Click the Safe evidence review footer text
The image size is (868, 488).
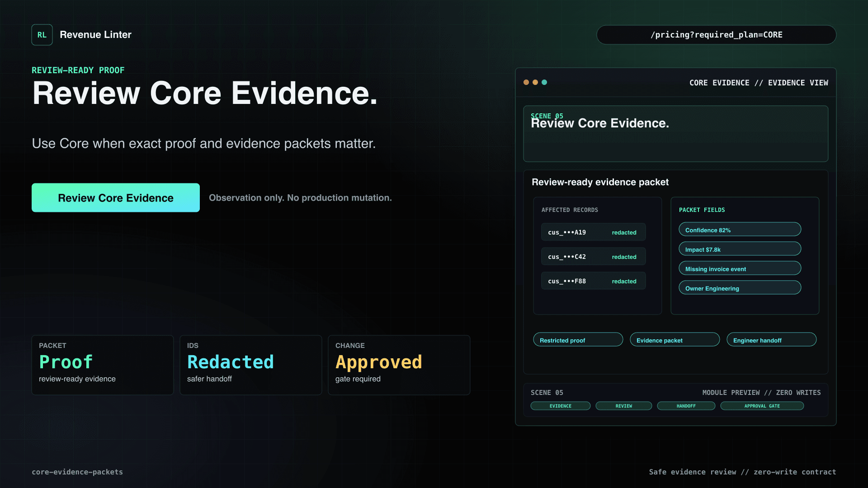[x=742, y=472]
